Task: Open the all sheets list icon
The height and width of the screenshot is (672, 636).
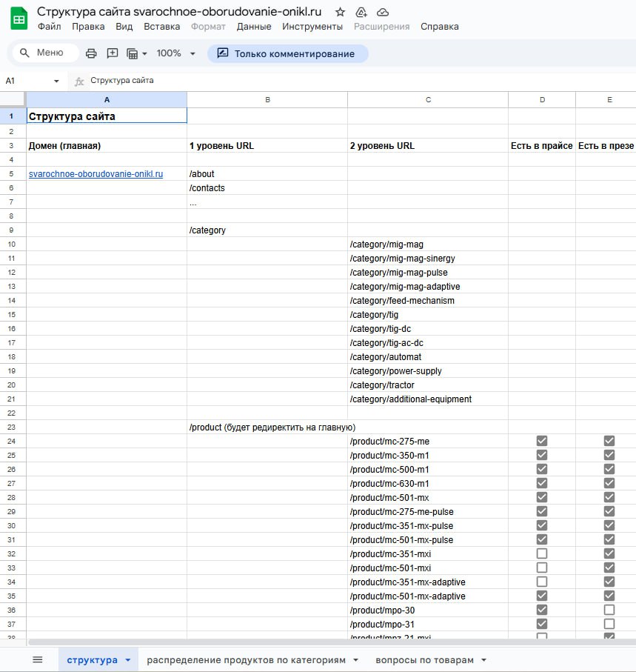Action: tap(38, 659)
